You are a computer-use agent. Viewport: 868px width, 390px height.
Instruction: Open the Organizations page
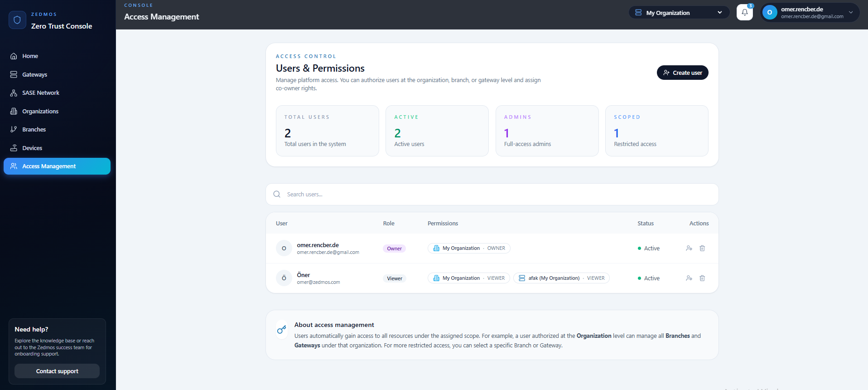57,111
